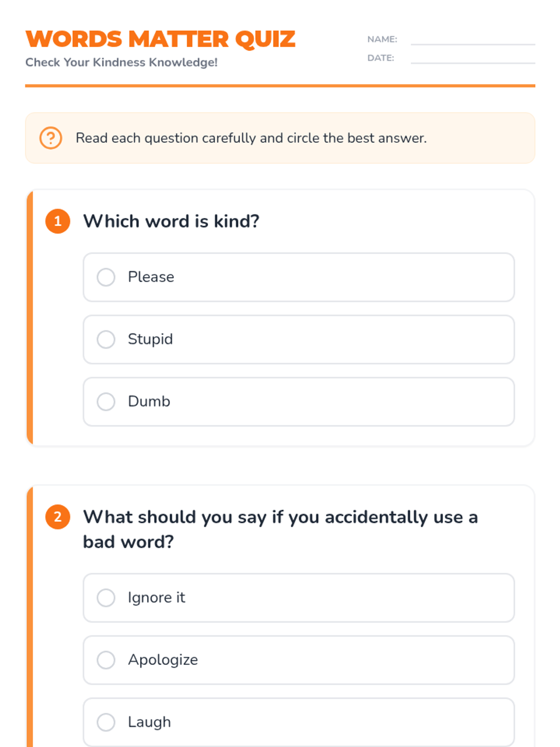Click the "Which word is kind?" question text
Screen dimensions: 560x747
pos(171,221)
